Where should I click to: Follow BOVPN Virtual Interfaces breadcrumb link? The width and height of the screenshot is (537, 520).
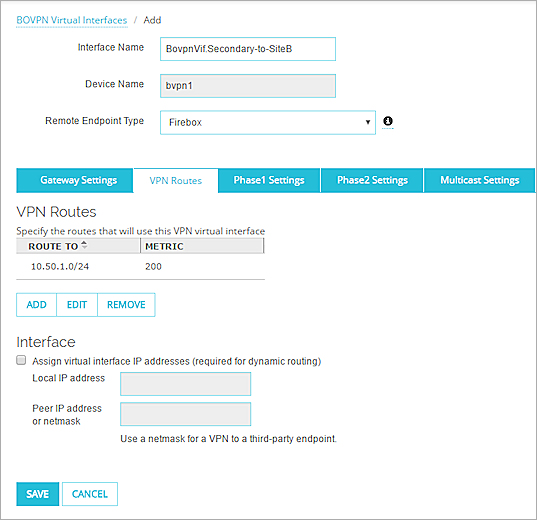click(72, 20)
